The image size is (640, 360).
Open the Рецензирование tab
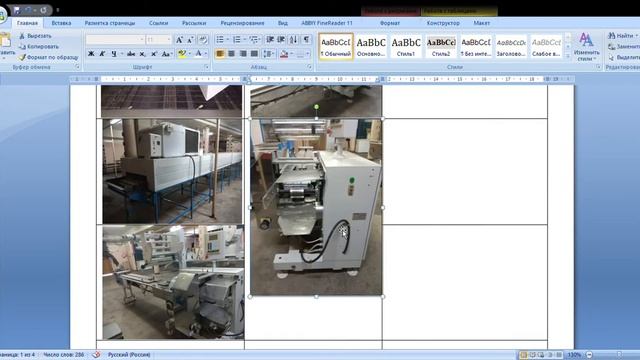click(242, 23)
